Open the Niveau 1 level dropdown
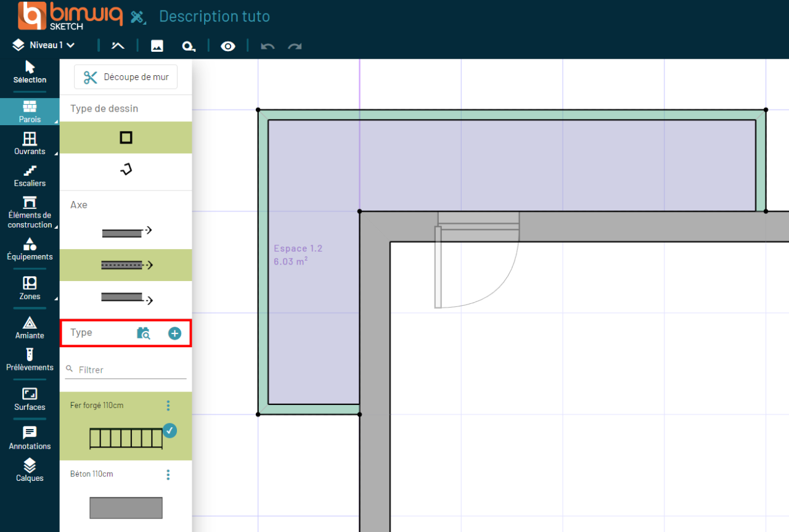Image resolution: width=789 pixels, height=532 pixels. pyautogui.click(x=44, y=45)
